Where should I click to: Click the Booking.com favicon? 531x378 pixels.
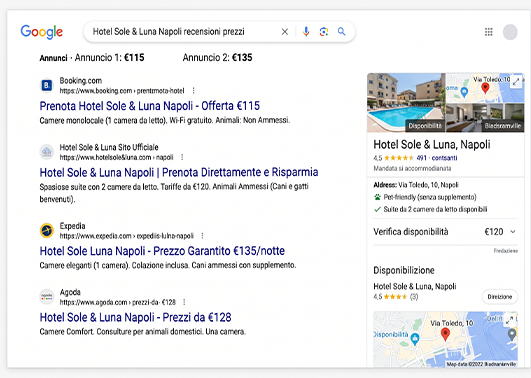click(47, 85)
